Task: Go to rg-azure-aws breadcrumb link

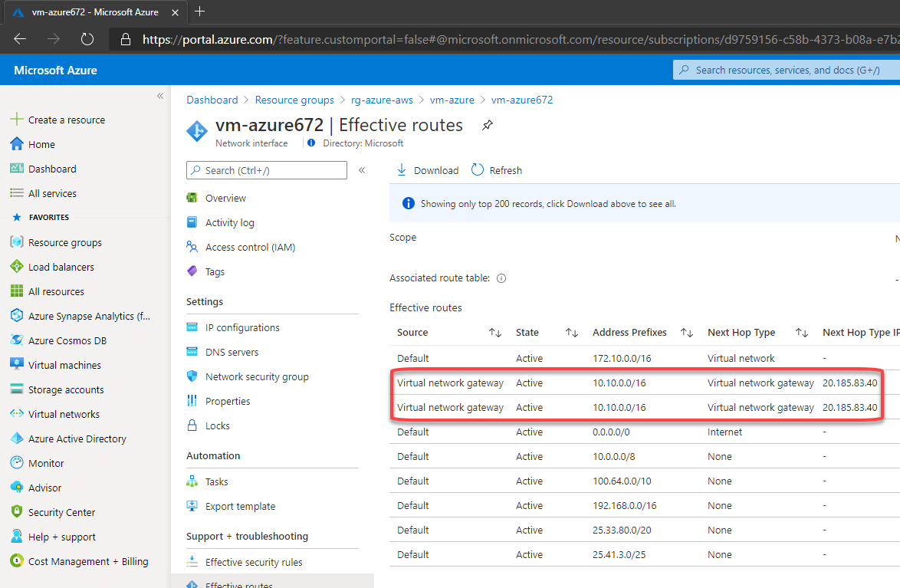Action: coord(382,100)
